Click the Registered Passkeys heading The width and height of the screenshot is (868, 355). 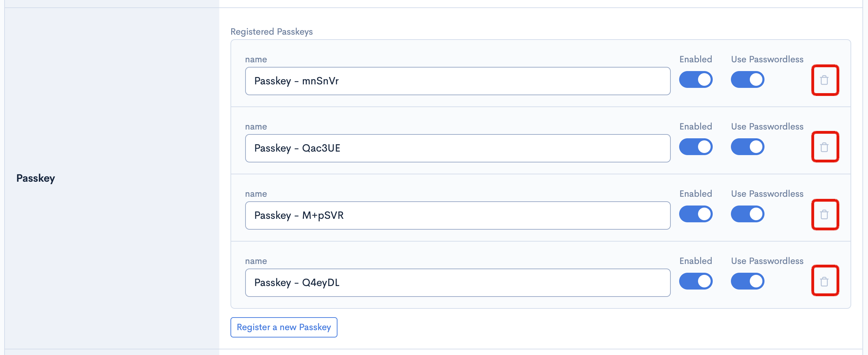pyautogui.click(x=271, y=32)
